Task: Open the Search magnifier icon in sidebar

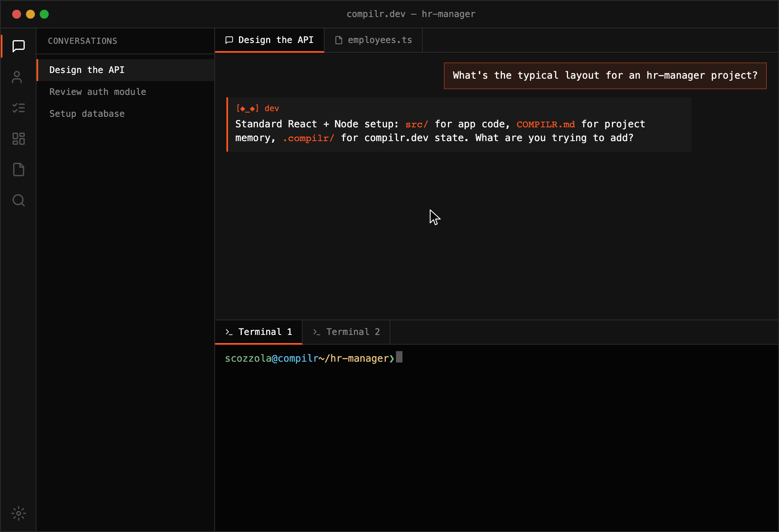Action: (19, 200)
